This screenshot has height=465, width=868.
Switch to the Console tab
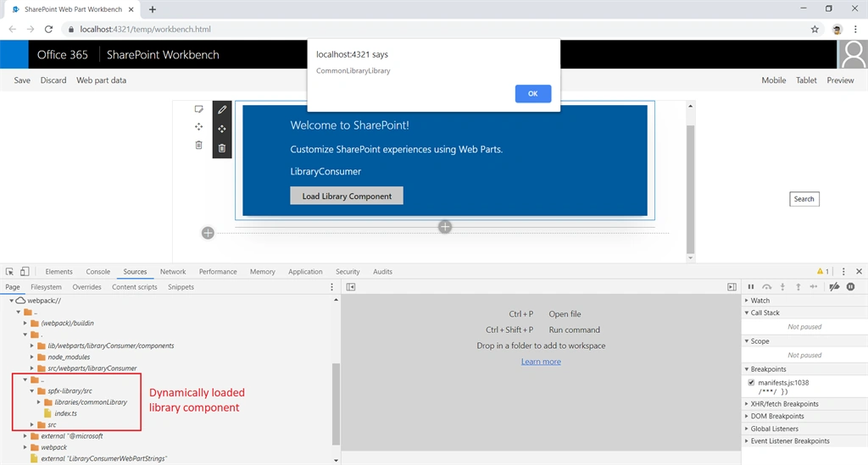98,272
